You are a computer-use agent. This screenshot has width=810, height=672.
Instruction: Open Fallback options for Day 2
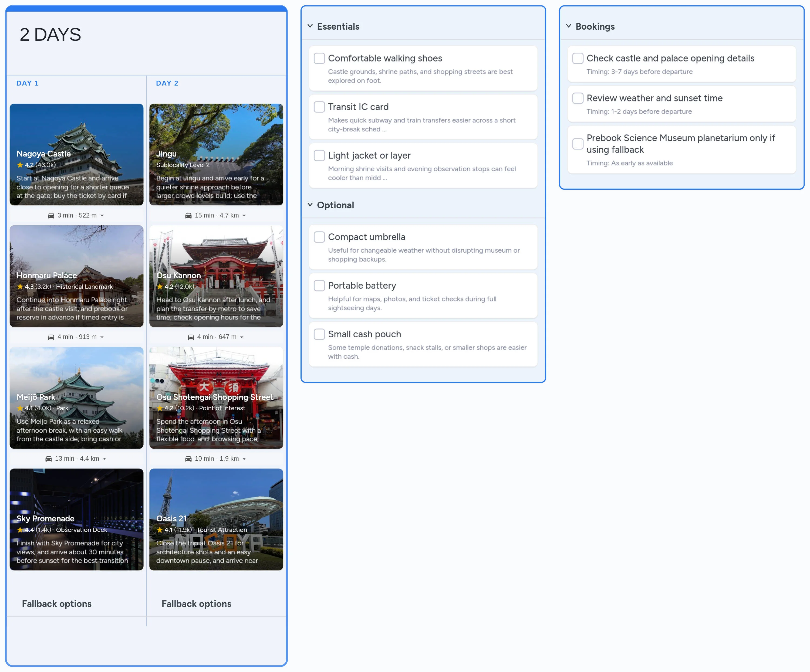tap(196, 604)
